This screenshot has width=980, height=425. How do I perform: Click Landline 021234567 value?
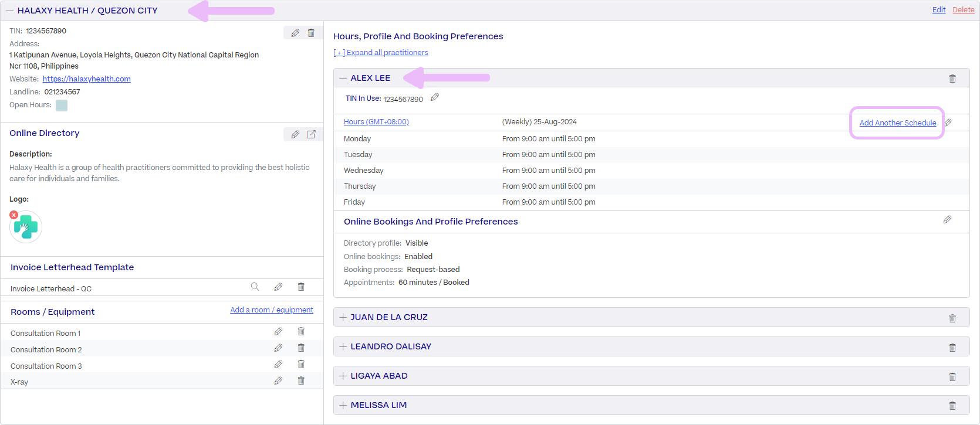[x=62, y=92]
